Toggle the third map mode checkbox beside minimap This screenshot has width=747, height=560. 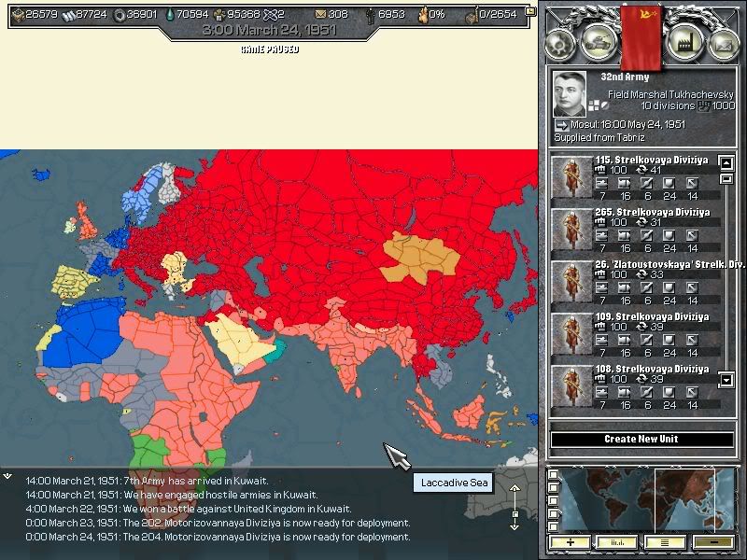[x=553, y=501]
